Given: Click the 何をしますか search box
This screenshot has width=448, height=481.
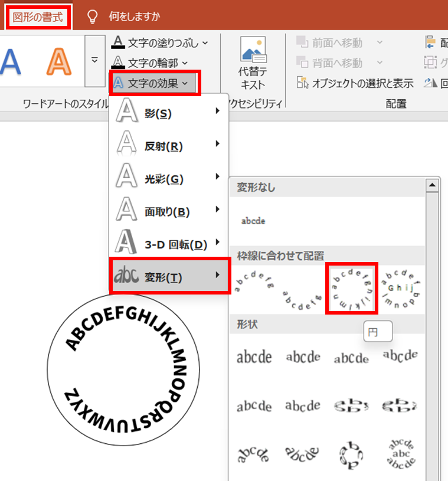Looking at the screenshot, I should (133, 17).
